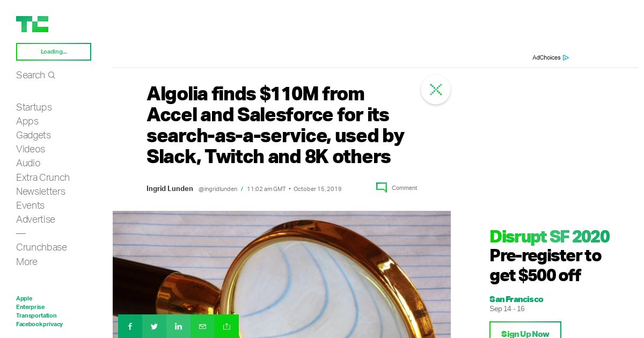Open the green share icon
Viewport: 644px width, 338px height.
[226, 326]
